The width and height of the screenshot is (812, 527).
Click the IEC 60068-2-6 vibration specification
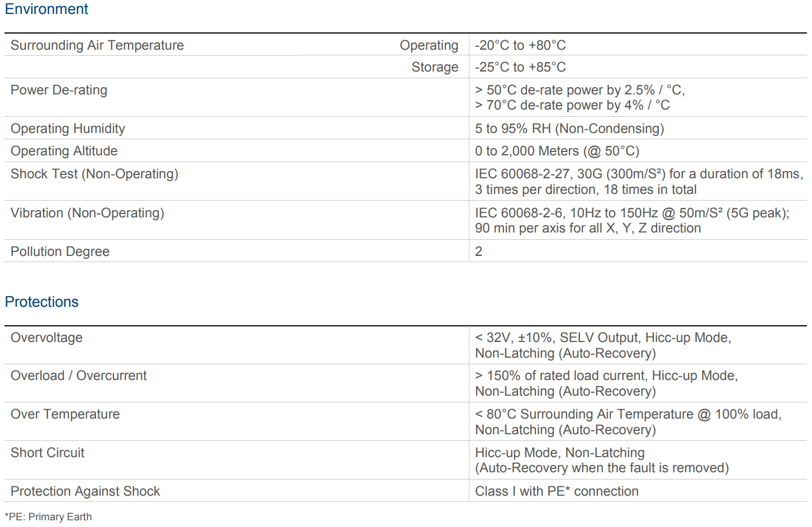[x=632, y=213]
